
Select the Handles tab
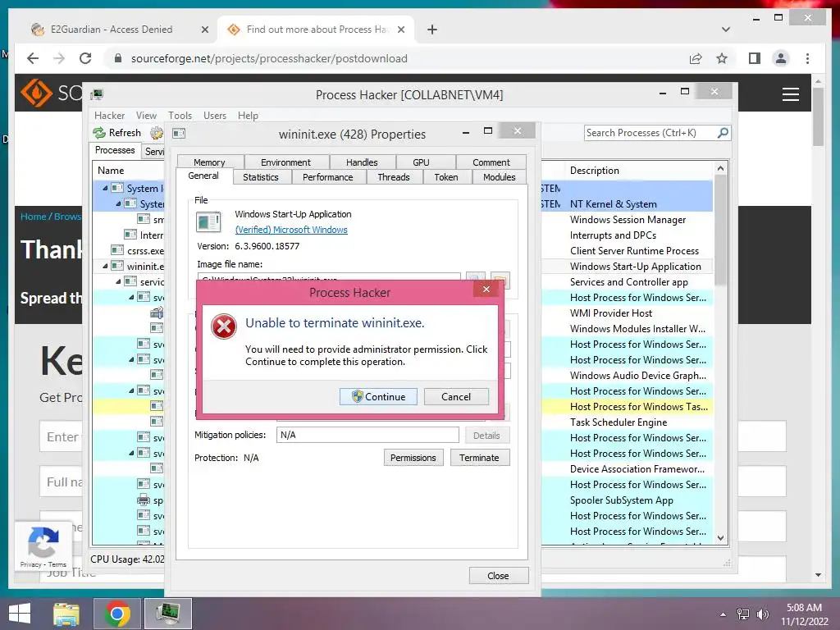click(x=362, y=162)
